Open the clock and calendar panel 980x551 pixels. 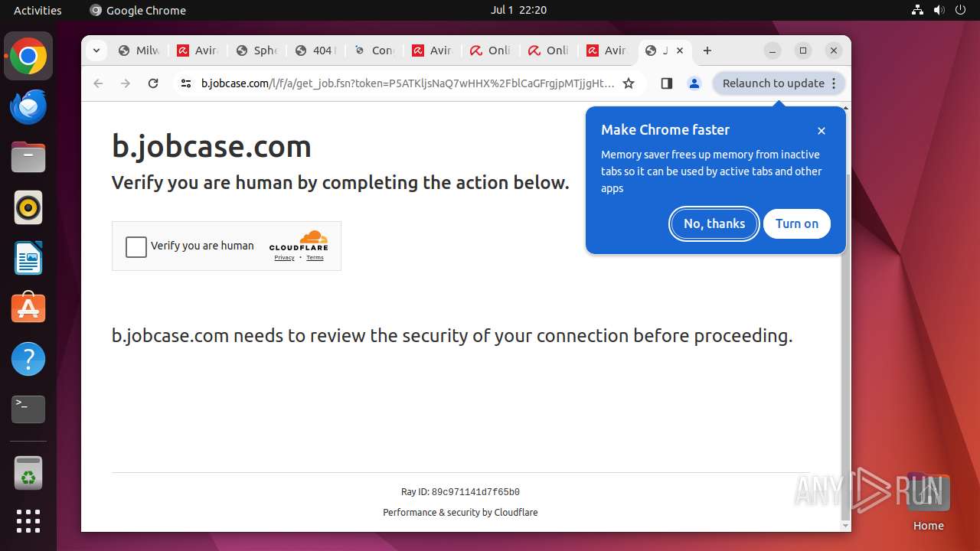[x=518, y=10]
